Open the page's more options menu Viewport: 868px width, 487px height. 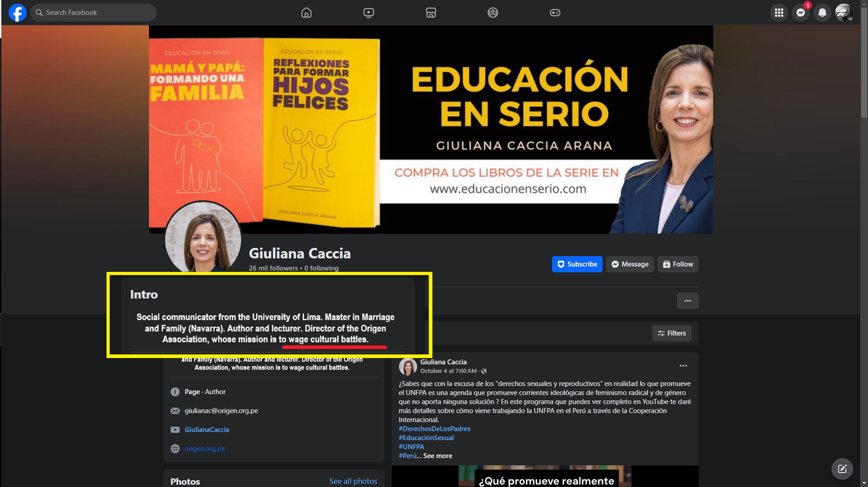click(688, 301)
